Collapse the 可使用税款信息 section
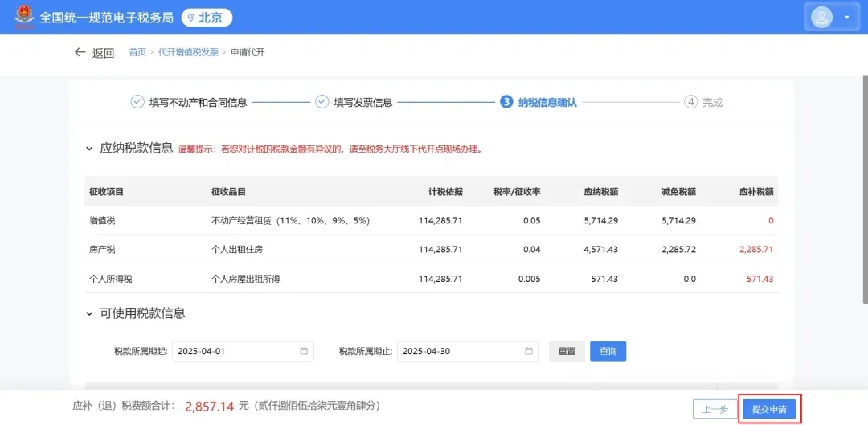 [88, 313]
